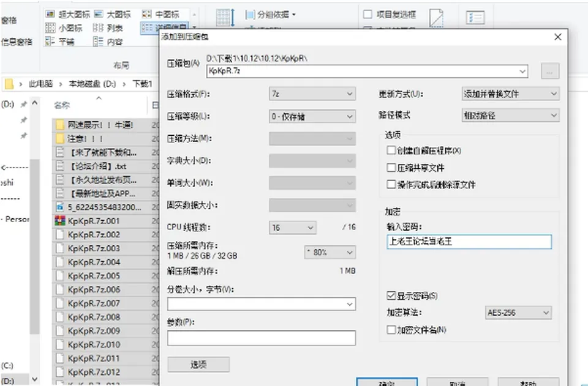Click the 选项 button in archive dialog

[x=198, y=365]
